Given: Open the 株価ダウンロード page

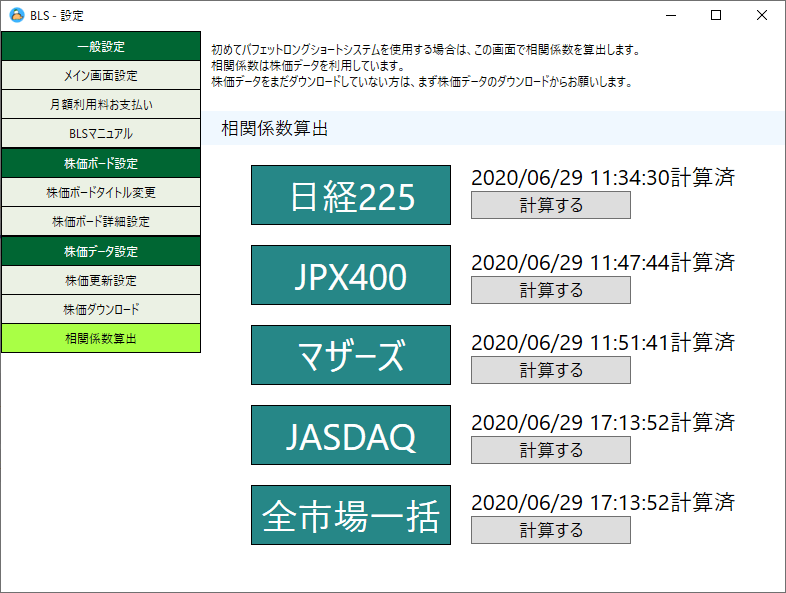Looking at the screenshot, I should click(101, 309).
